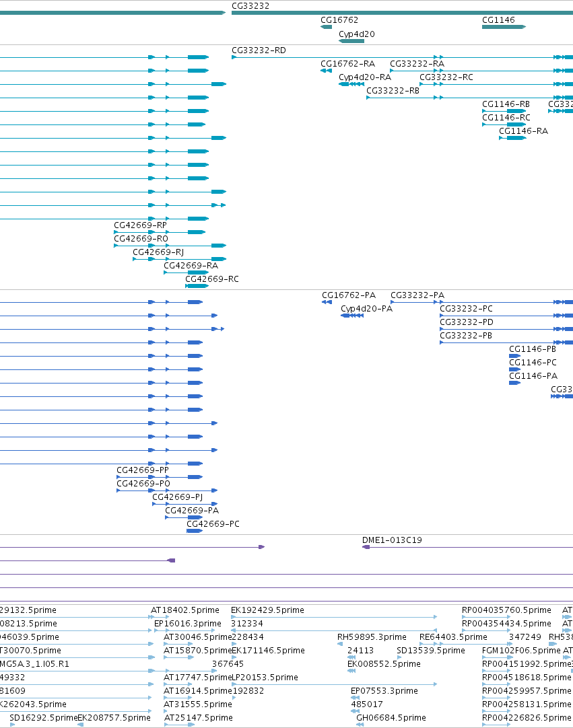573x728 pixels.
Task: Select transcript CG16762-RA
Action: tap(347, 64)
